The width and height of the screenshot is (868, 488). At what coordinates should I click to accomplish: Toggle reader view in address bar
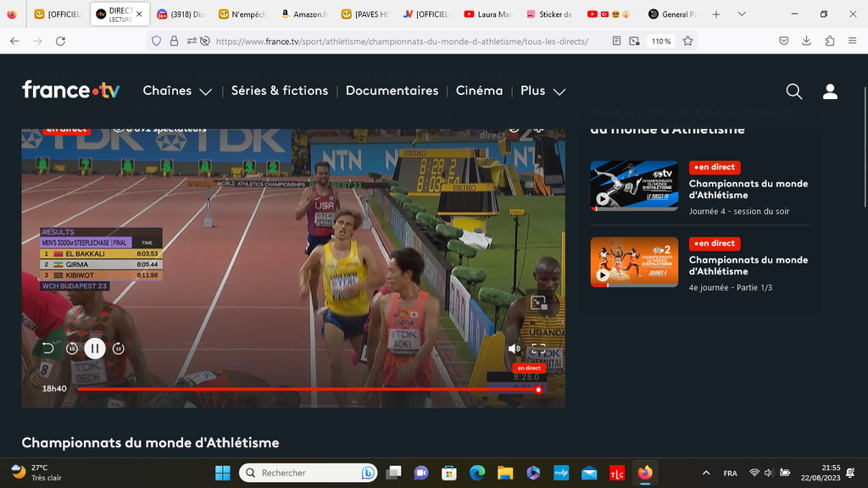click(616, 41)
